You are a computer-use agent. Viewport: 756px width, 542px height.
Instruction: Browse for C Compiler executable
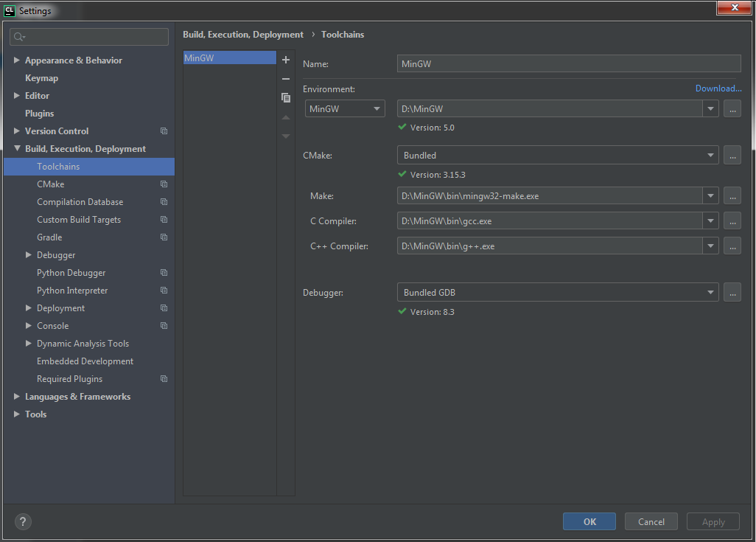pyautogui.click(x=732, y=221)
